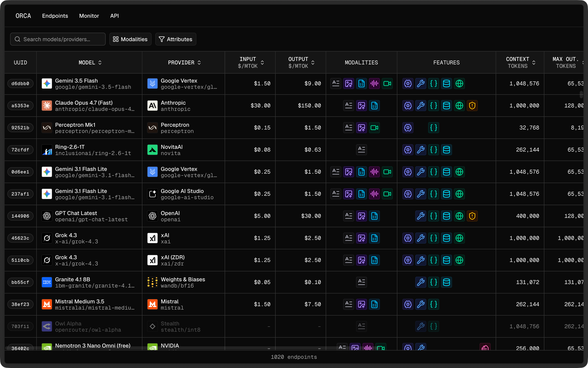Sort table by MODEL column

[x=90, y=62]
